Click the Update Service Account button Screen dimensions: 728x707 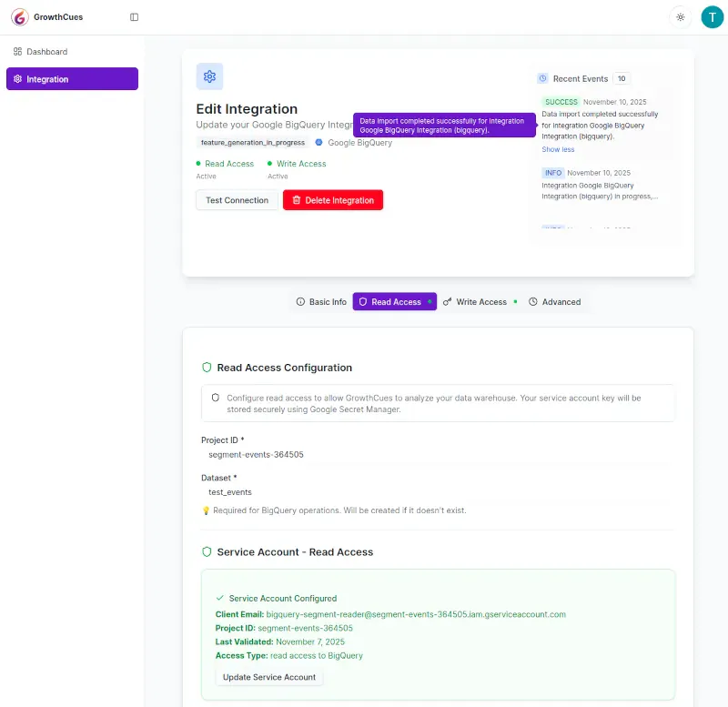pyautogui.click(x=269, y=677)
